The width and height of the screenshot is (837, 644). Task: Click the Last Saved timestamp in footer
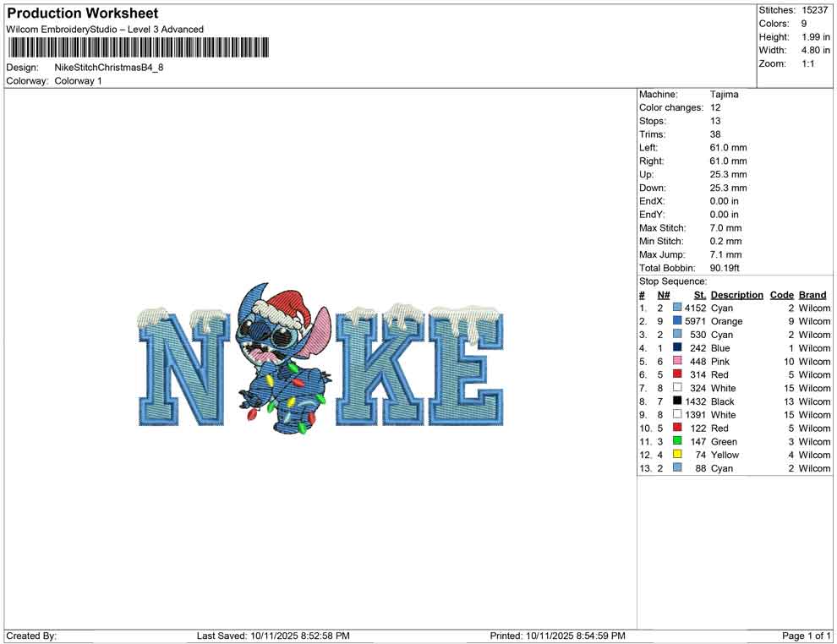click(273, 636)
